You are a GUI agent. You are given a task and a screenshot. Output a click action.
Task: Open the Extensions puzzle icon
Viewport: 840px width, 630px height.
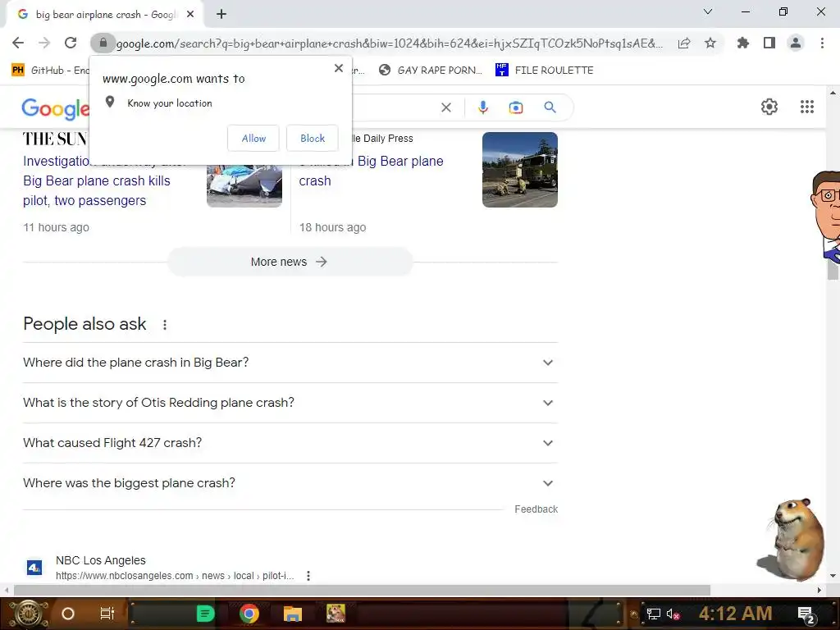click(x=743, y=43)
